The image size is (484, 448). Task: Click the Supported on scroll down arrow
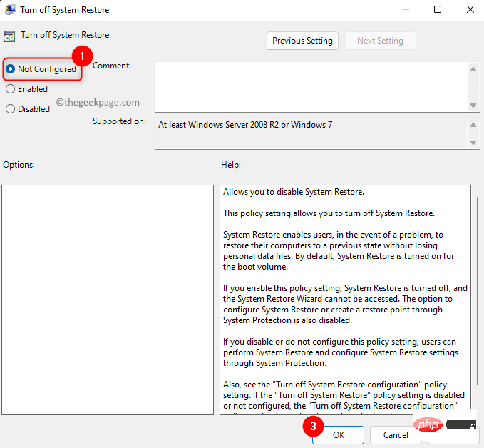click(473, 143)
